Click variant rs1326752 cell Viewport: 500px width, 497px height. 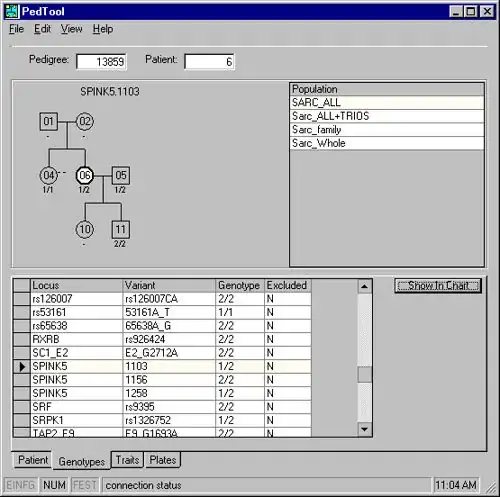[x=169, y=420]
